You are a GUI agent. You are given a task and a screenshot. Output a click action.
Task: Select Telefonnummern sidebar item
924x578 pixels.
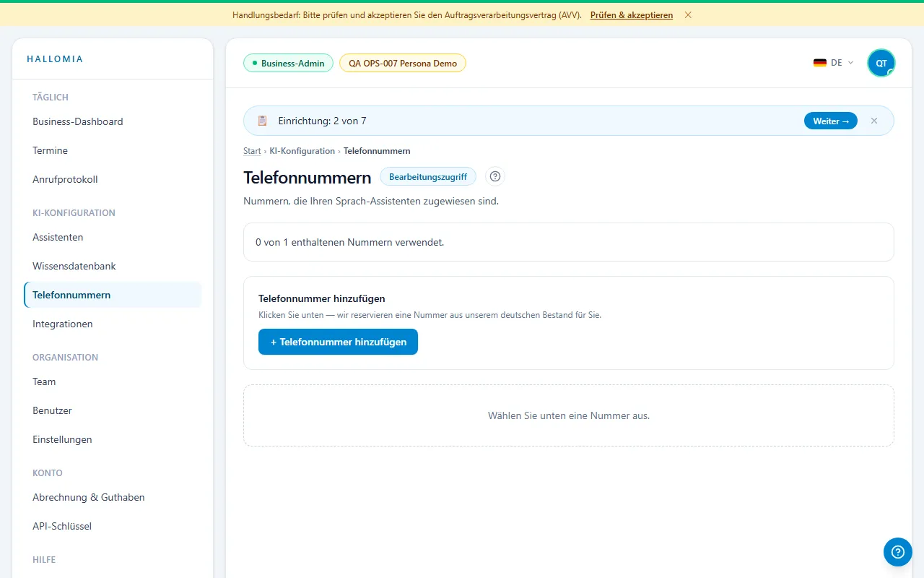113,295
